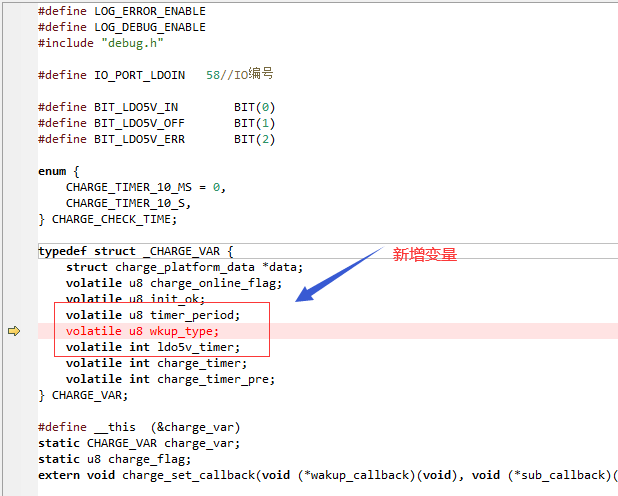
Task: Click the value 58 in IO_PORT_LDOIN define
Action: (x=213, y=75)
